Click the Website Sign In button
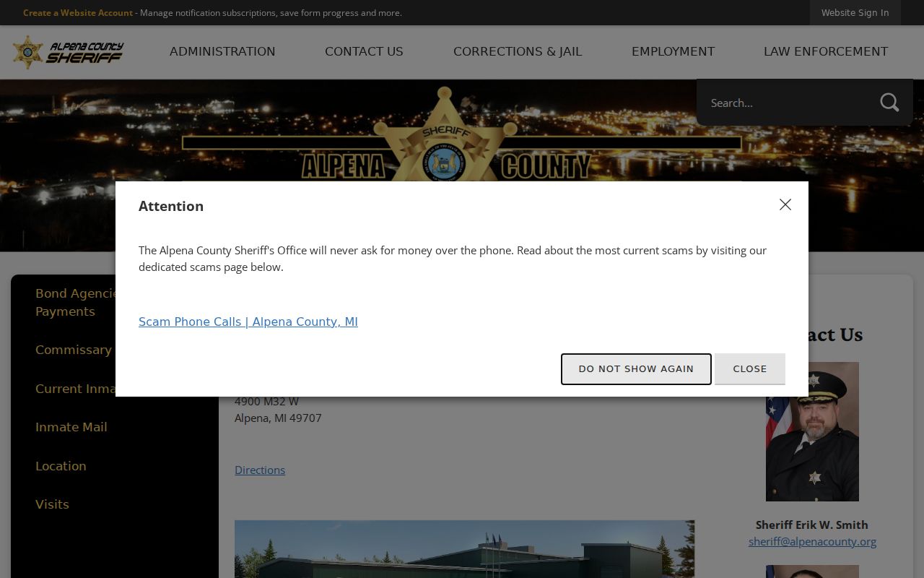Screen dimensions: 924x578 pyautogui.click(x=855, y=13)
